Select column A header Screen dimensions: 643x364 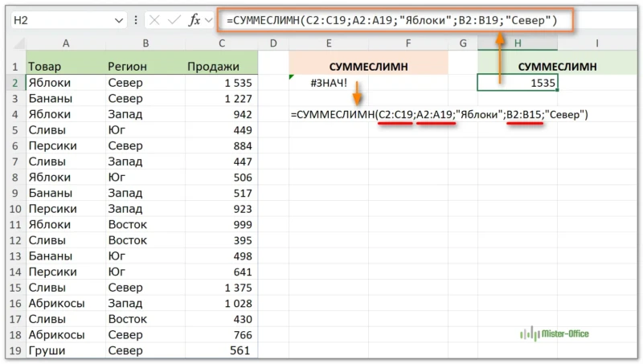click(x=64, y=43)
